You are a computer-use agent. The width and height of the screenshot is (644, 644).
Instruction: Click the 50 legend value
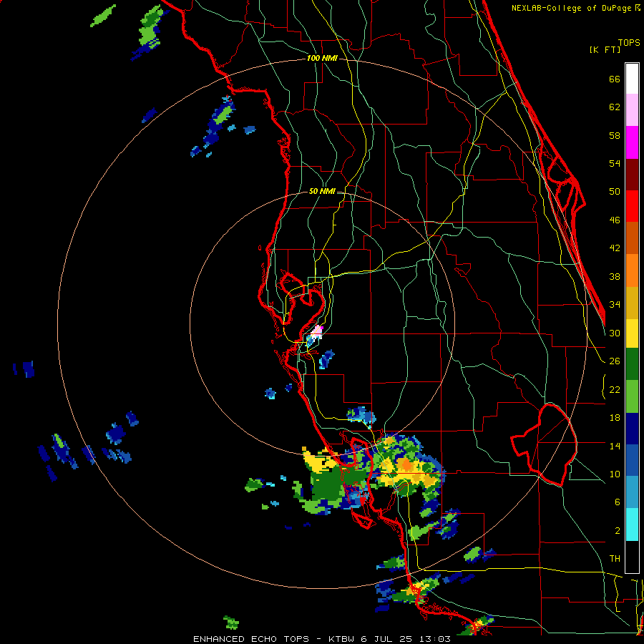pyautogui.click(x=615, y=192)
